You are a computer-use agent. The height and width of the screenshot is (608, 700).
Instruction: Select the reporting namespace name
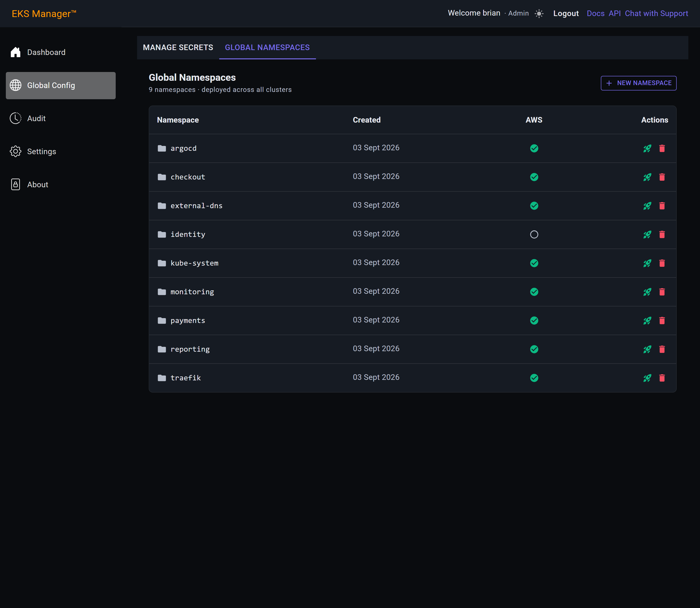[x=190, y=349]
